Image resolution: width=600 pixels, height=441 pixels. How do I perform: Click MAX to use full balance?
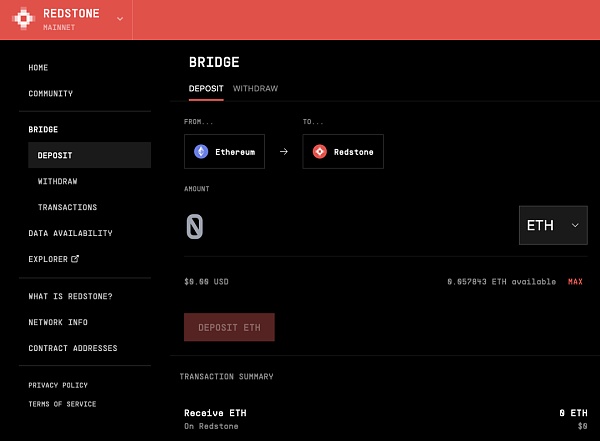tap(575, 282)
